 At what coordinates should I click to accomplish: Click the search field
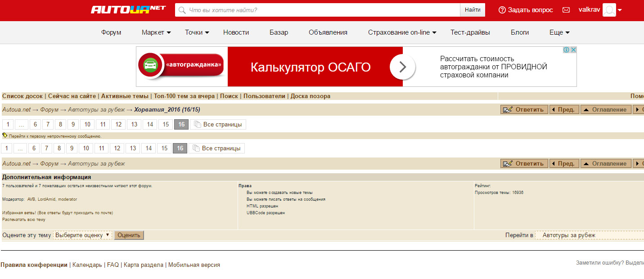tap(317, 10)
